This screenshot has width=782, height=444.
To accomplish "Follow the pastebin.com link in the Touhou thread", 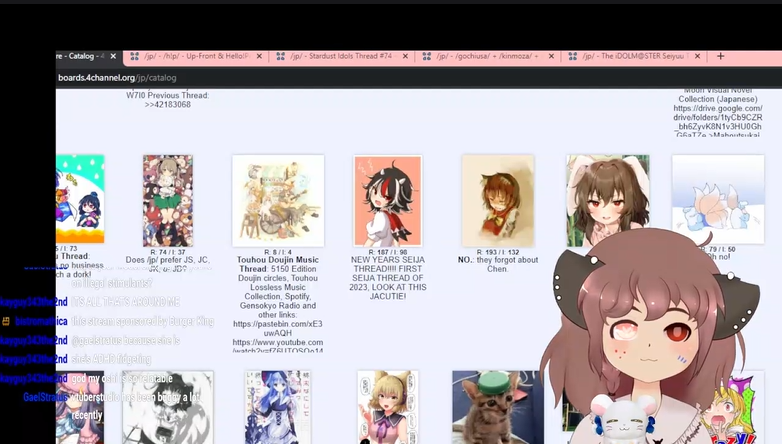I will point(278,324).
